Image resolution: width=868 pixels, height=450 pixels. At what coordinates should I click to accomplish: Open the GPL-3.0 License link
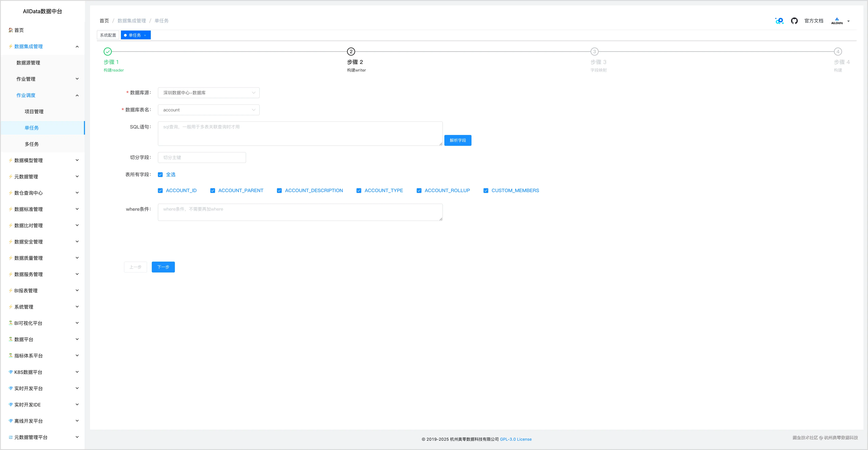[x=516, y=439]
